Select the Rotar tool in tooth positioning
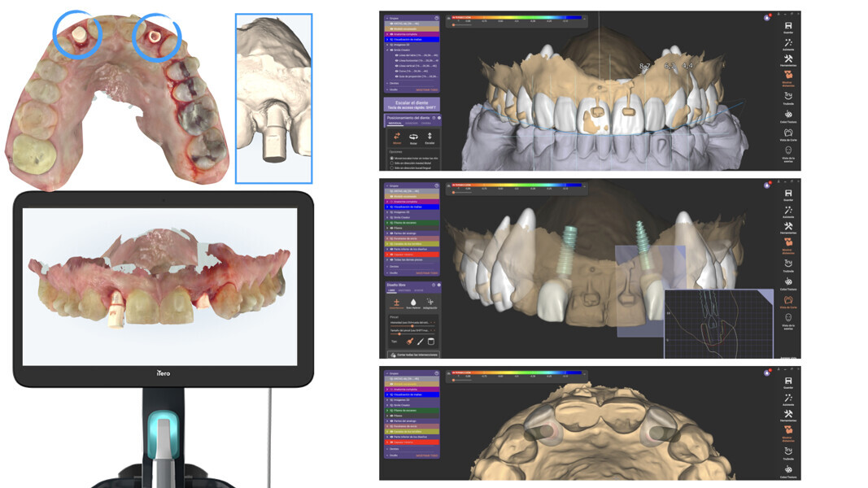 pos(413,138)
